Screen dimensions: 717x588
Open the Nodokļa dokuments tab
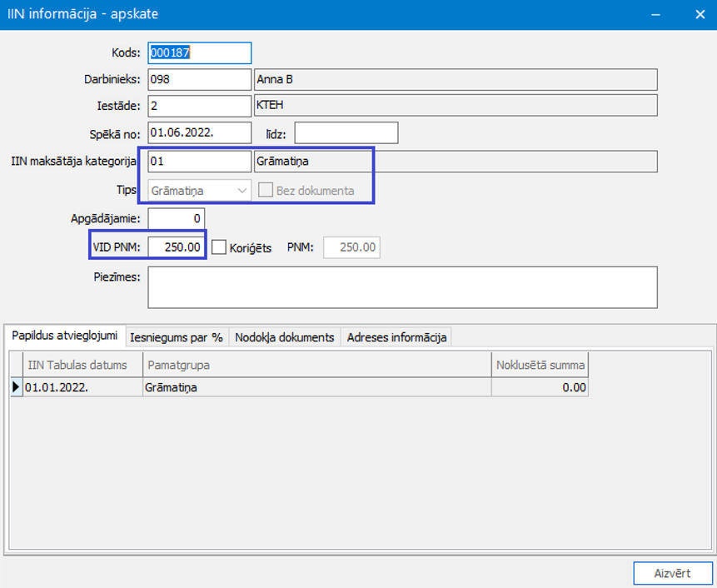(x=285, y=337)
